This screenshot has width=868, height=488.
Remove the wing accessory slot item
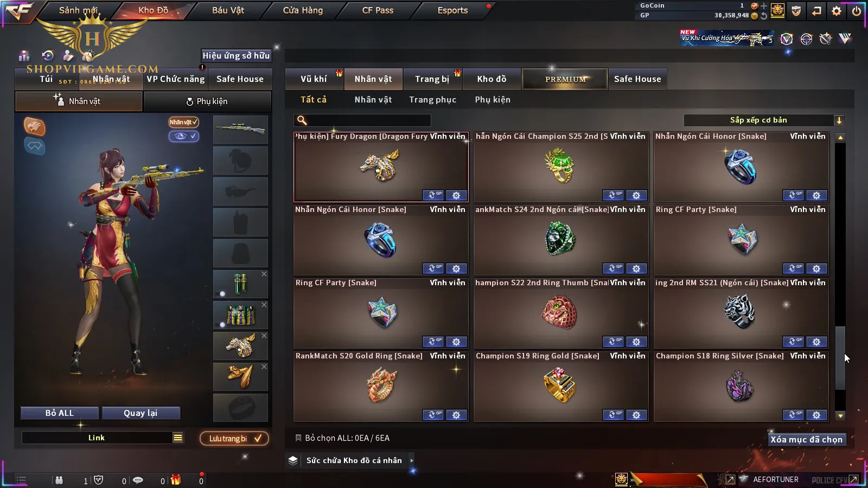[264, 367]
